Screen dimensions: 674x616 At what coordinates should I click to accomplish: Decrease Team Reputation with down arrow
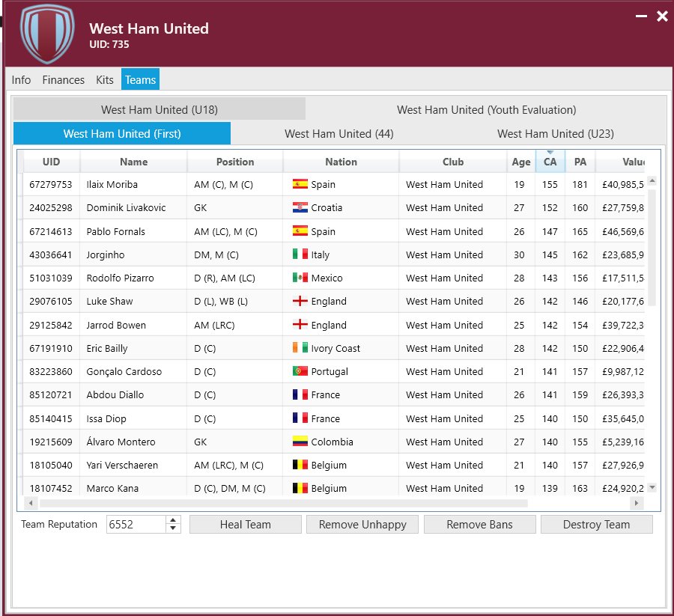pyautogui.click(x=173, y=528)
